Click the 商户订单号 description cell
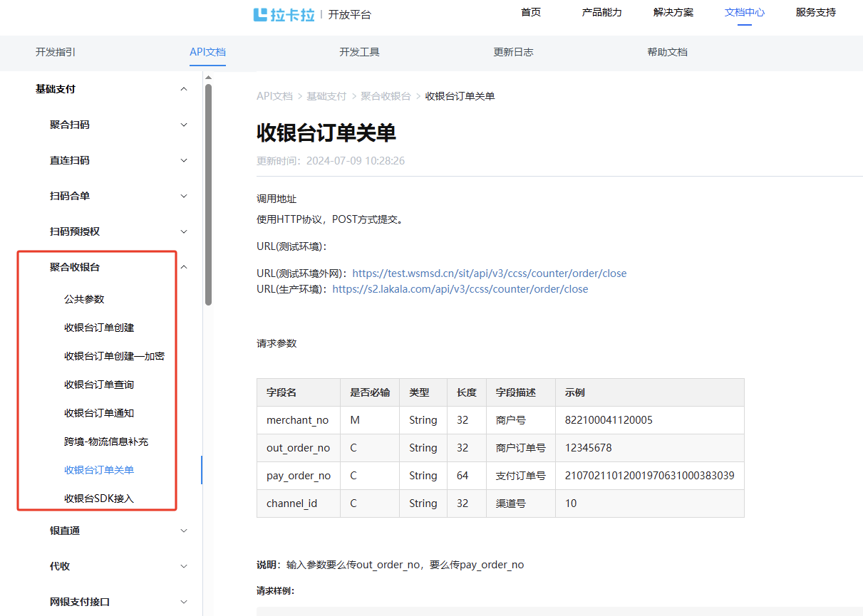The height and width of the screenshot is (616, 863). (521, 448)
